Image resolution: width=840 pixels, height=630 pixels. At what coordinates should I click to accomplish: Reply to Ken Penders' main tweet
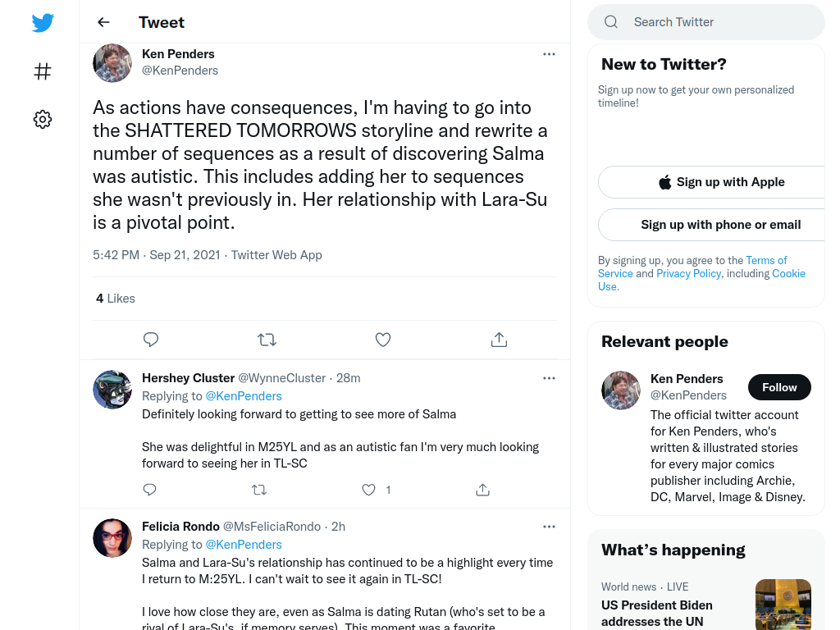point(151,340)
